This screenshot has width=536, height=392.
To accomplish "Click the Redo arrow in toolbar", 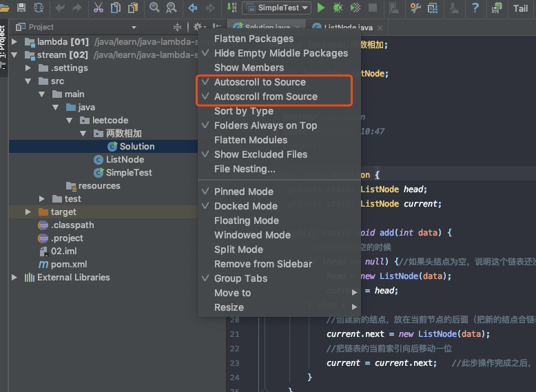I will point(77,8).
